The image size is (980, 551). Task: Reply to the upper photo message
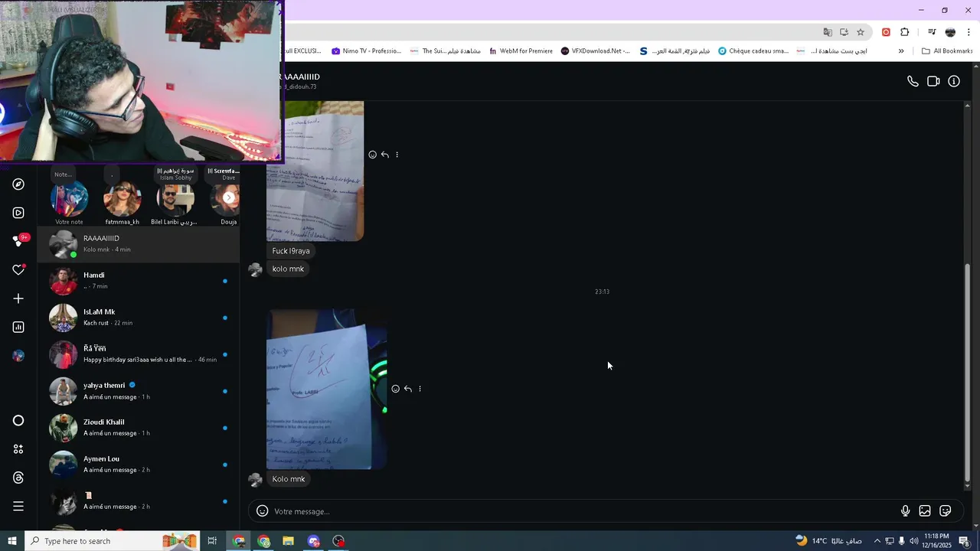385,155
